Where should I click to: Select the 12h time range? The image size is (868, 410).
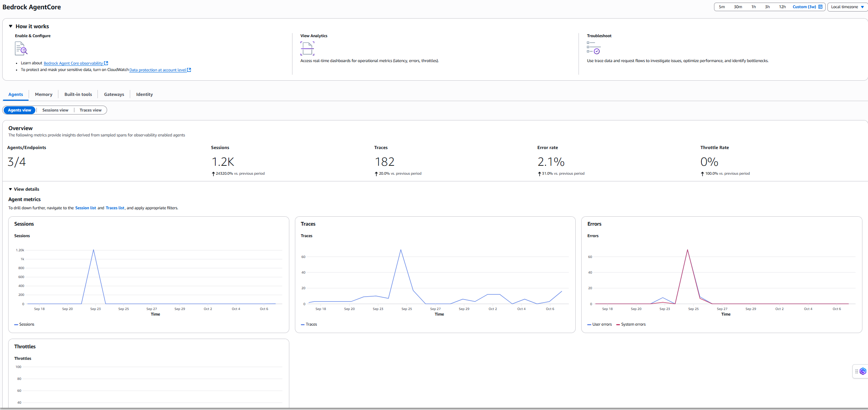[x=782, y=7]
